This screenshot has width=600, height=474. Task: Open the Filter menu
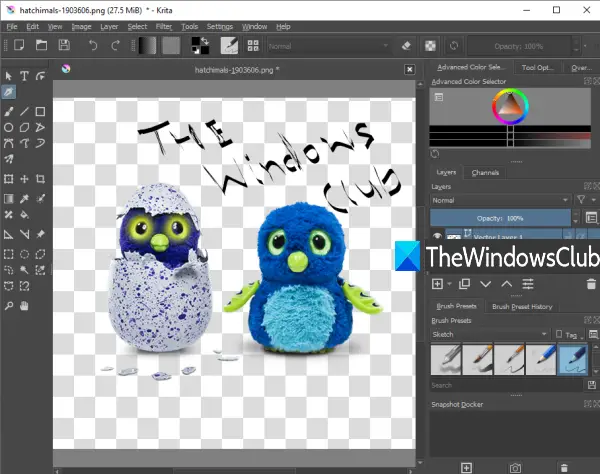click(164, 26)
